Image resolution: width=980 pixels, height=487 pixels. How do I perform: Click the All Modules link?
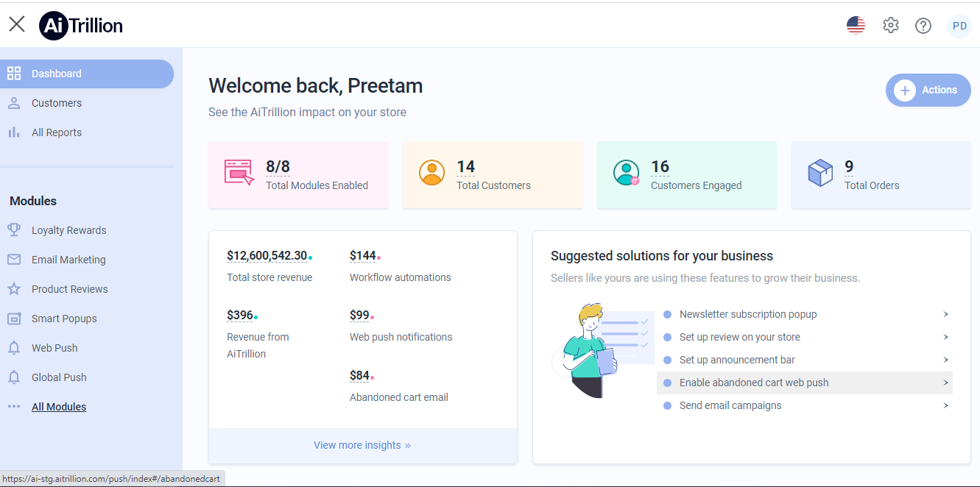(59, 407)
